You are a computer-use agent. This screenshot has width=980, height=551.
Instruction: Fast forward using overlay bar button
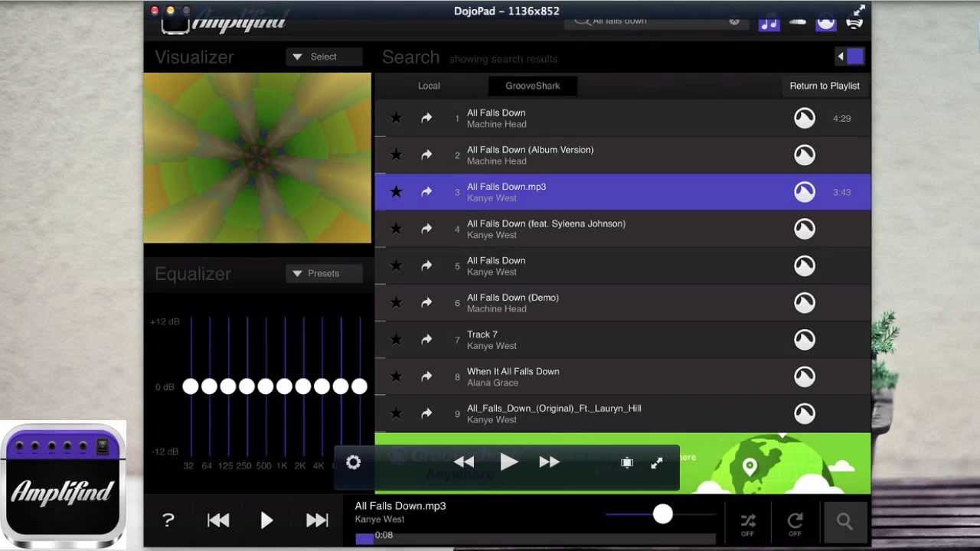549,462
